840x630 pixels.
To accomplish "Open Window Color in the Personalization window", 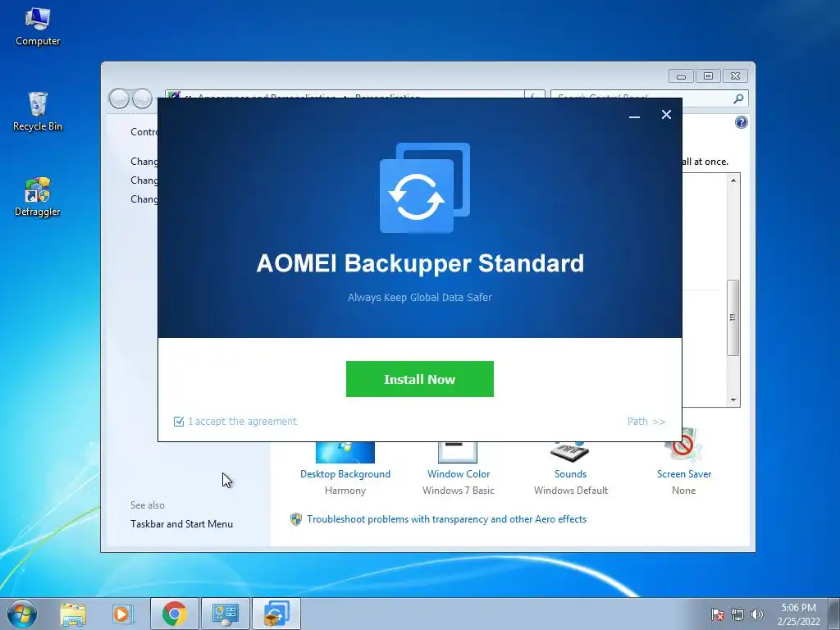I will (x=459, y=473).
